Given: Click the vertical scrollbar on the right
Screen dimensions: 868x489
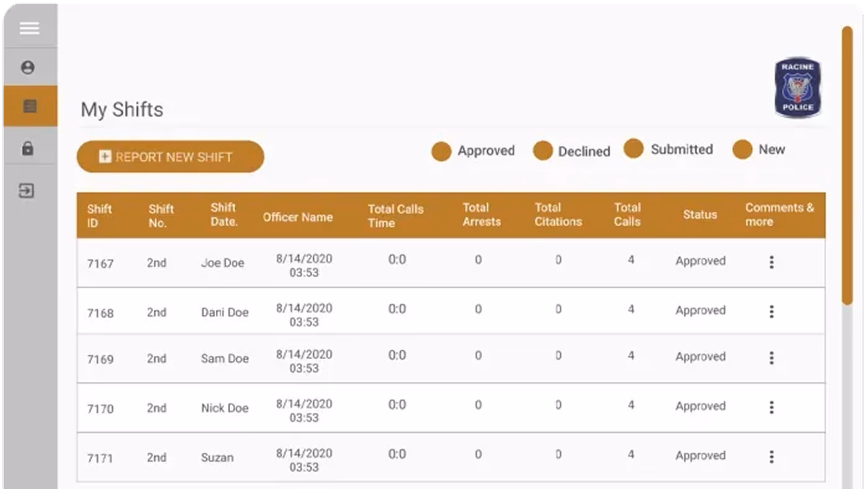Looking at the screenshot, I should pyautogui.click(x=847, y=168).
